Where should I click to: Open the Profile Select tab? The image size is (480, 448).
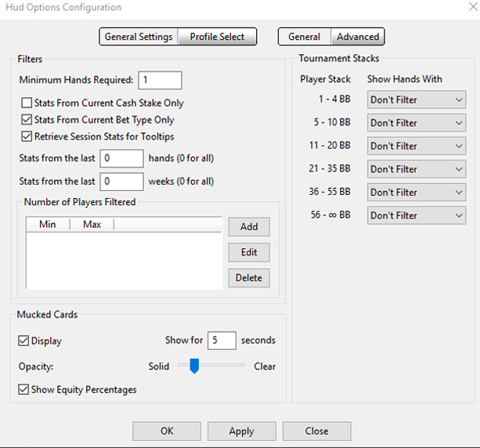point(217,37)
